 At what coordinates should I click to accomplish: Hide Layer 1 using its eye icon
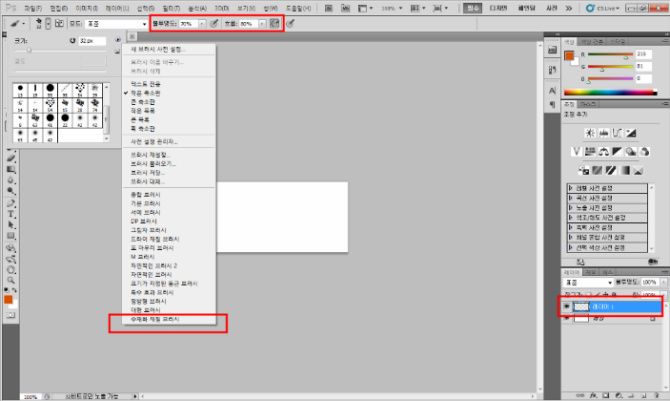pyautogui.click(x=567, y=307)
